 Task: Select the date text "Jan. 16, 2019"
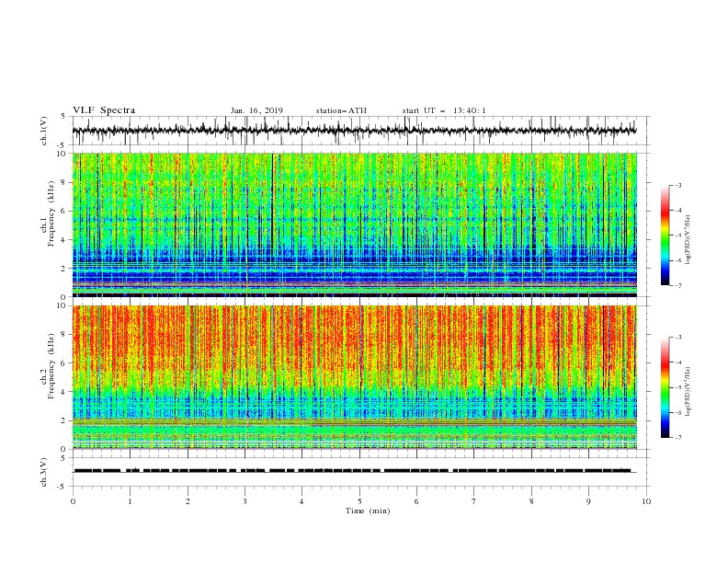click(256, 110)
